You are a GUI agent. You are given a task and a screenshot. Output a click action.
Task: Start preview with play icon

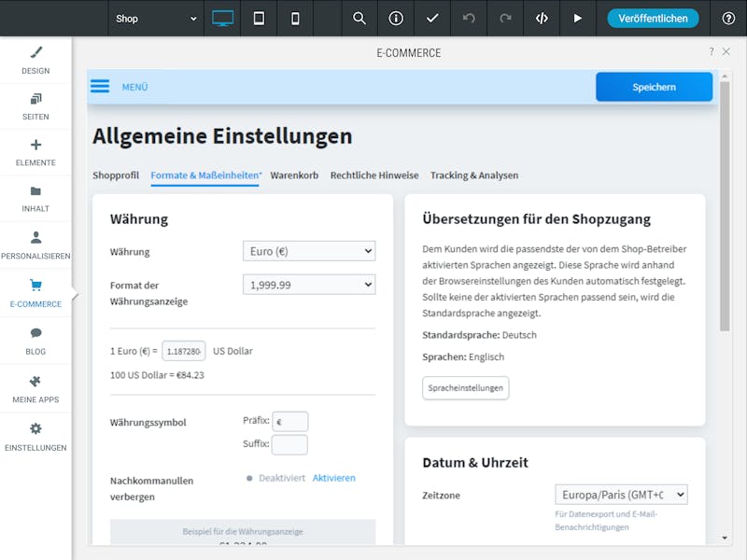[x=577, y=18]
